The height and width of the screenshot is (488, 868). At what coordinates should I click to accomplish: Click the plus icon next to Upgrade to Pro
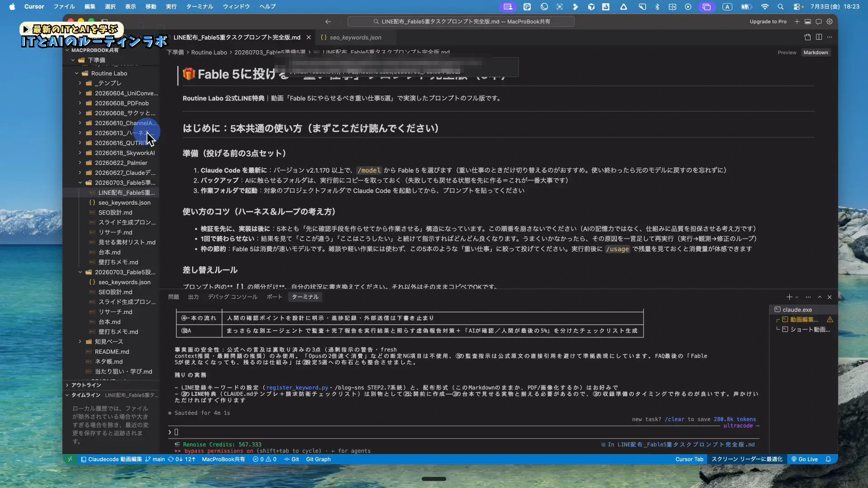click(x=797, y=21)
